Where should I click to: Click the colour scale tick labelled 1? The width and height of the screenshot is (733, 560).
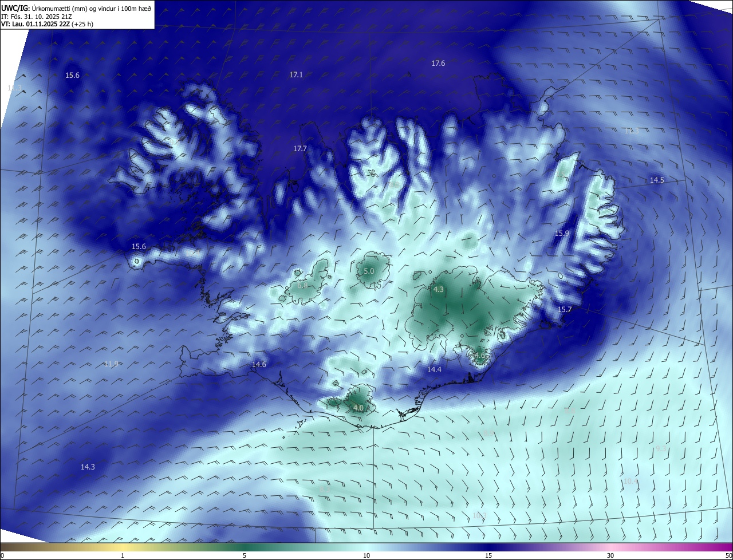(123, 555)
